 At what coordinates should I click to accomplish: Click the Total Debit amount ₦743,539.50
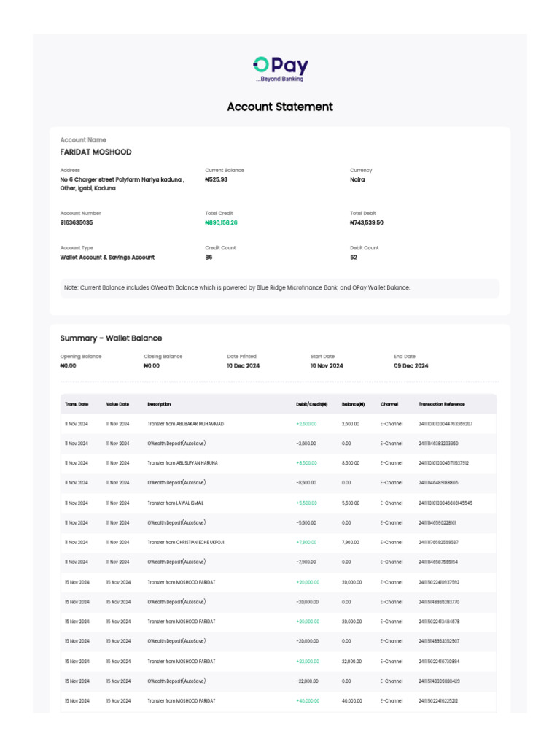pos(366,222)
